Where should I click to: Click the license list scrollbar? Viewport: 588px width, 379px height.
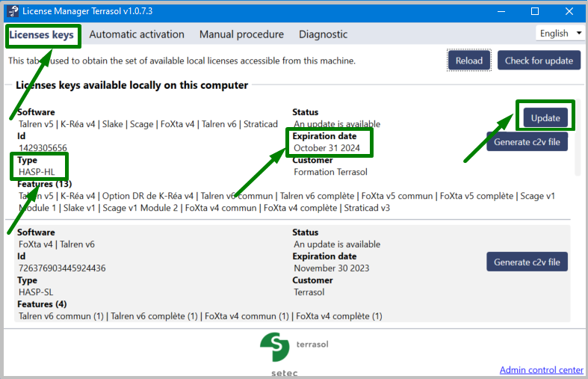coord(578,137)
